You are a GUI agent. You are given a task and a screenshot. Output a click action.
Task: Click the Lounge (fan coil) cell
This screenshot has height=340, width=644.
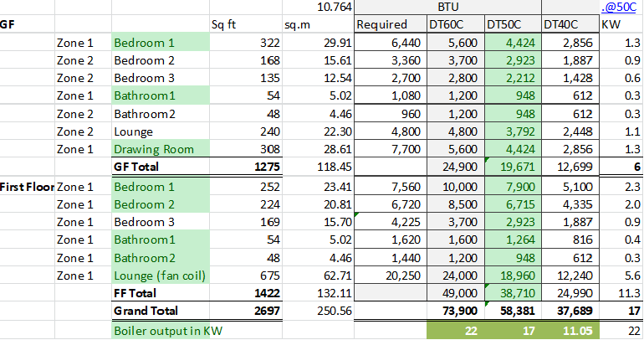(x=160, y=276)
